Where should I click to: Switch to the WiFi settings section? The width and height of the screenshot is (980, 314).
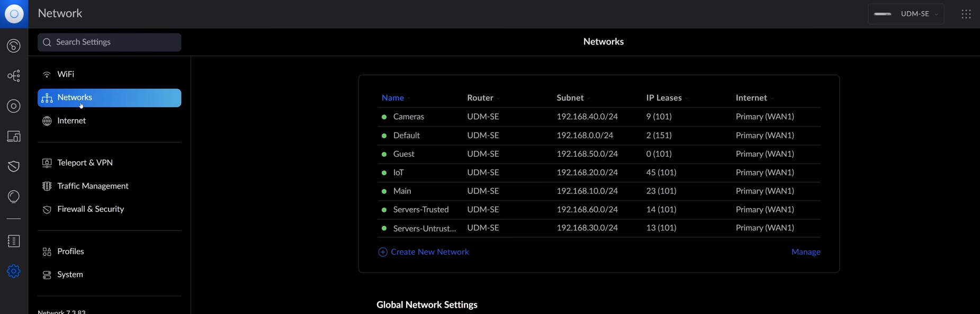[x=66, y=74]
